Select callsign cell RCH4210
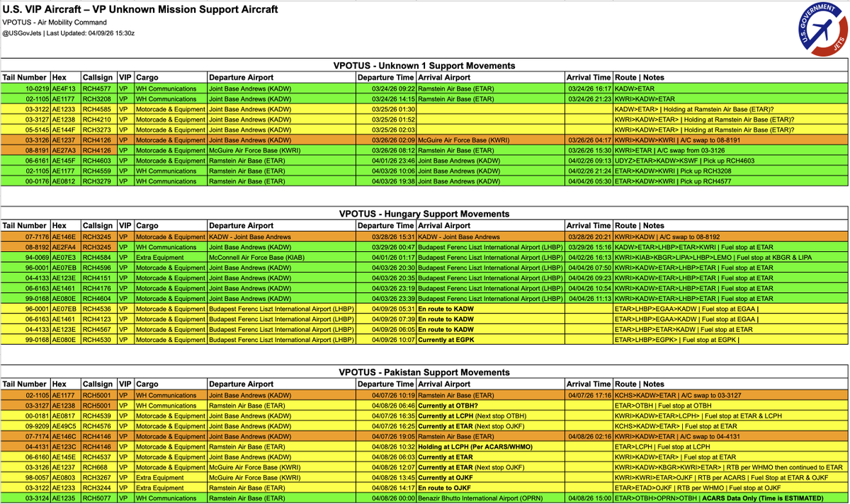The image size is (850, 504). pos(98,120)
